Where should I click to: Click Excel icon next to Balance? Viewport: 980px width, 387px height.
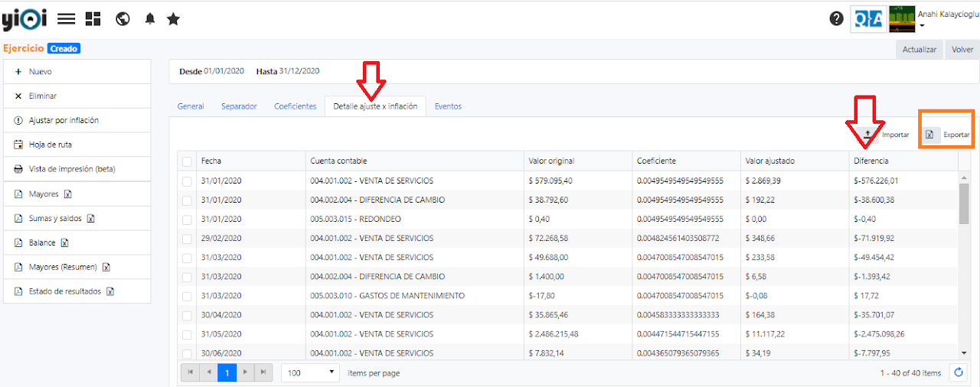tap(64, 243)
